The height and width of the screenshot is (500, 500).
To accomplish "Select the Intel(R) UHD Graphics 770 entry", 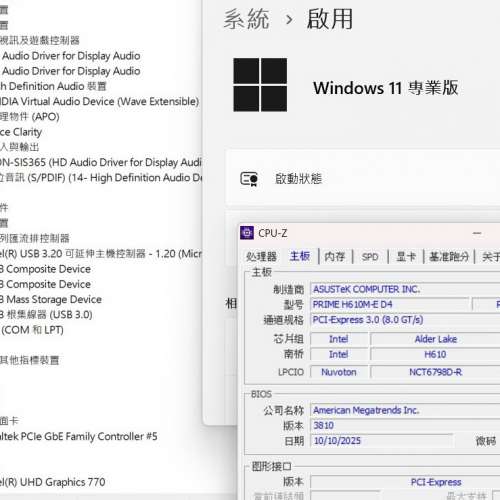I will (x=52, y=482).
